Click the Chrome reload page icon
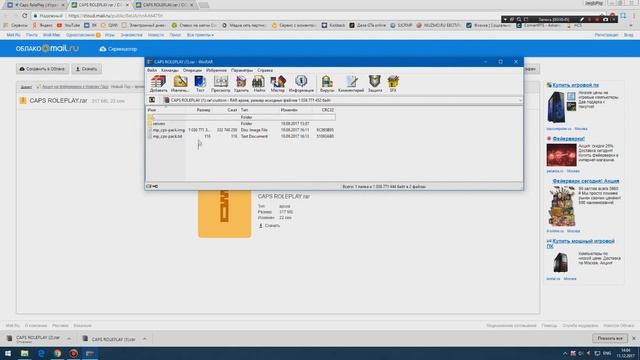The height and width of the screenshot is (360, 640). (x=24, y=16)
